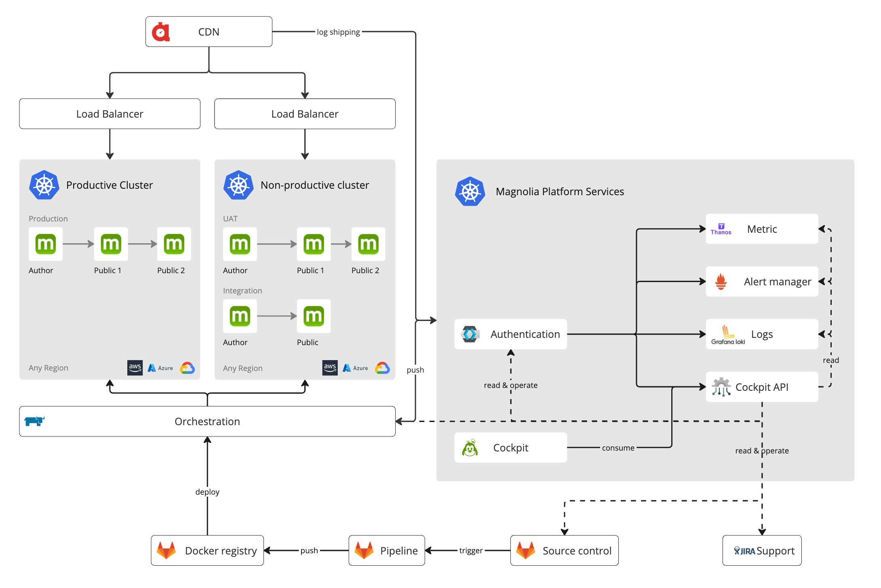
Task: Click the red CDN logo icon
Action: click(x=160, y=32)
